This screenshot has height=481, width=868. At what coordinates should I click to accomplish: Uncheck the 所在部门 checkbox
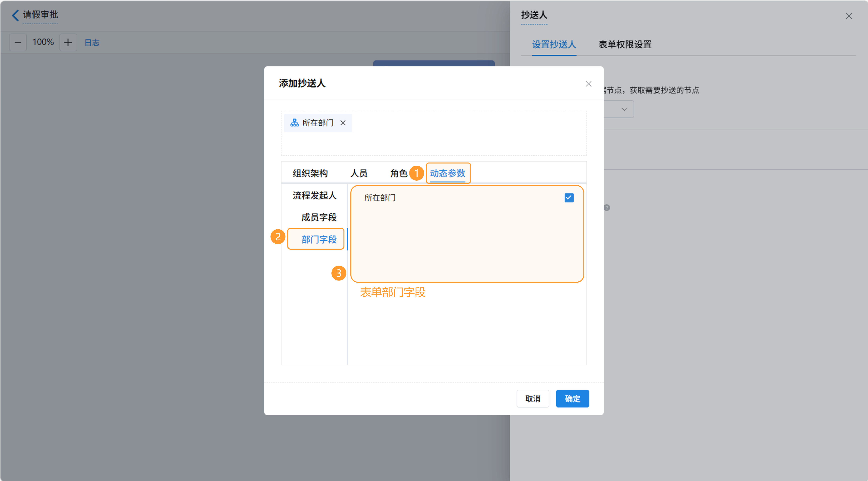pos(569,198)
